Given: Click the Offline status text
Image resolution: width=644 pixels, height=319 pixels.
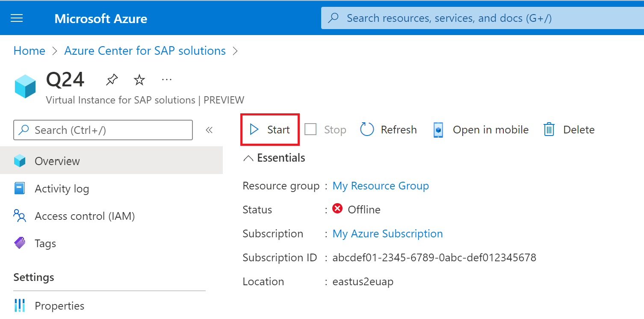Looking at the screenshot, I should tap(364, 210).
